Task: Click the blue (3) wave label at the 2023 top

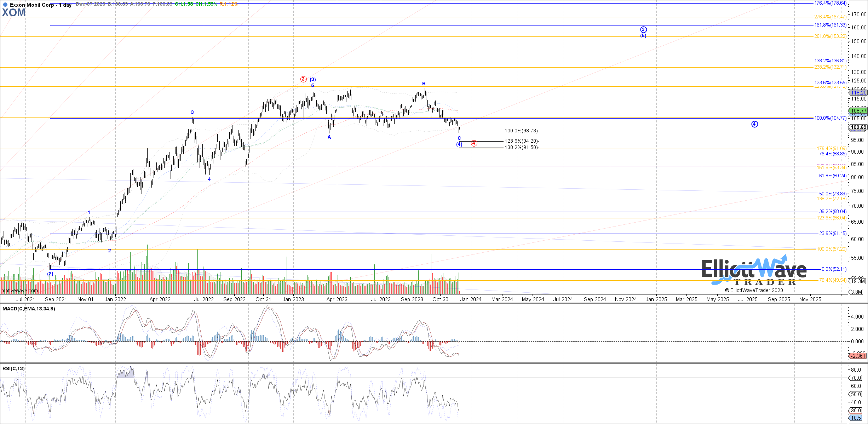Action: (x=313, y=80)
